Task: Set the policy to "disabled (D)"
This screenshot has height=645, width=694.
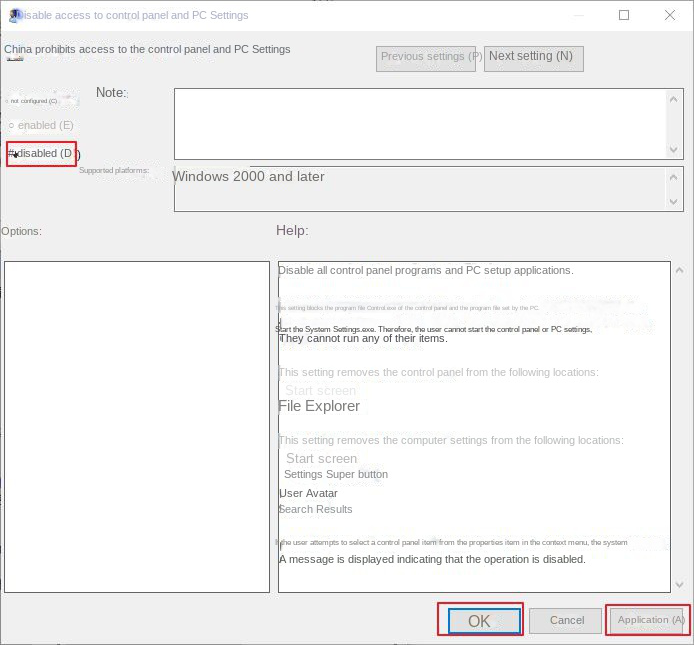Action: click(42, 153)
